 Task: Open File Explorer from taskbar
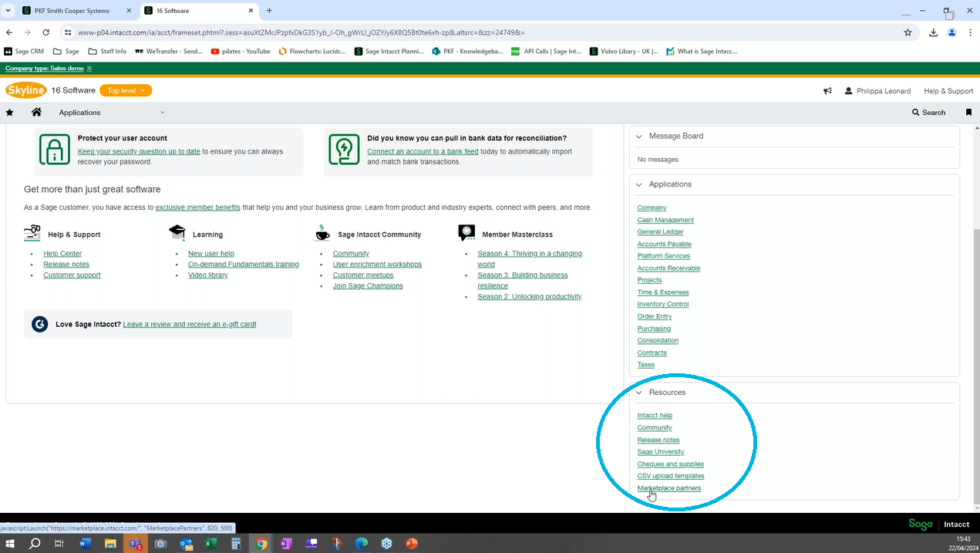tap(110, 544)
